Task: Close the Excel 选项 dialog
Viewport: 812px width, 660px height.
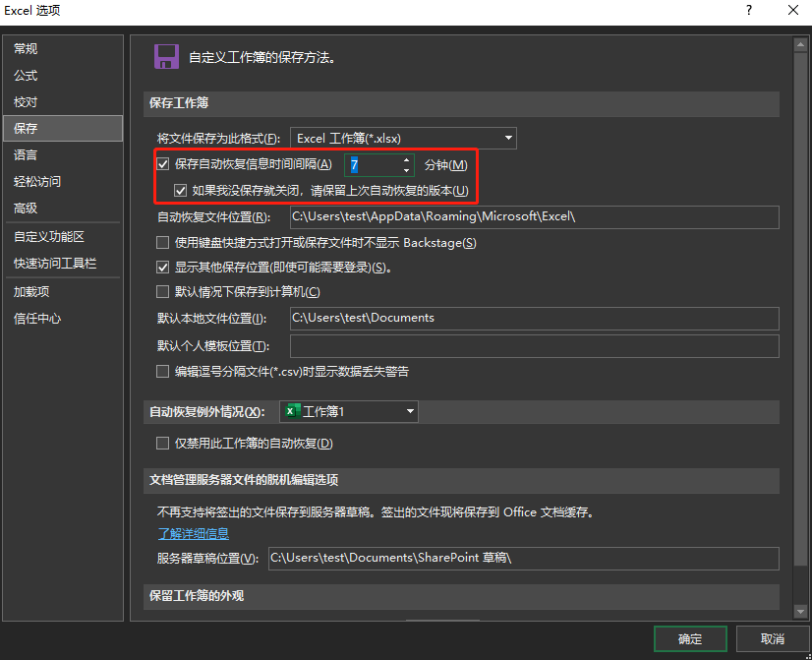Action: 793,11
